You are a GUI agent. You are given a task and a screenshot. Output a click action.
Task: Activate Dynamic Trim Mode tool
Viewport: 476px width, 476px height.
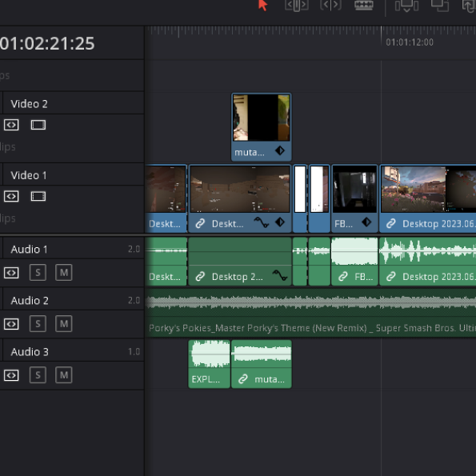pyautogui.click(x=330, y=5)
